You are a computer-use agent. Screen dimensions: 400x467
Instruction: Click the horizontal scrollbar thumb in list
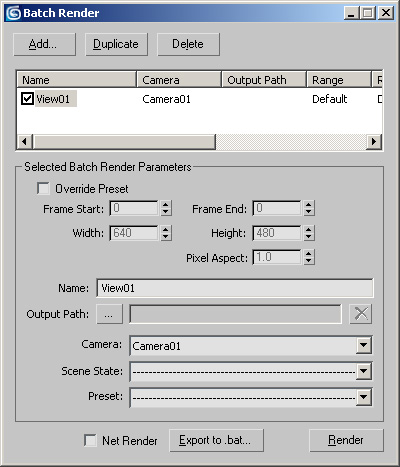124,142
